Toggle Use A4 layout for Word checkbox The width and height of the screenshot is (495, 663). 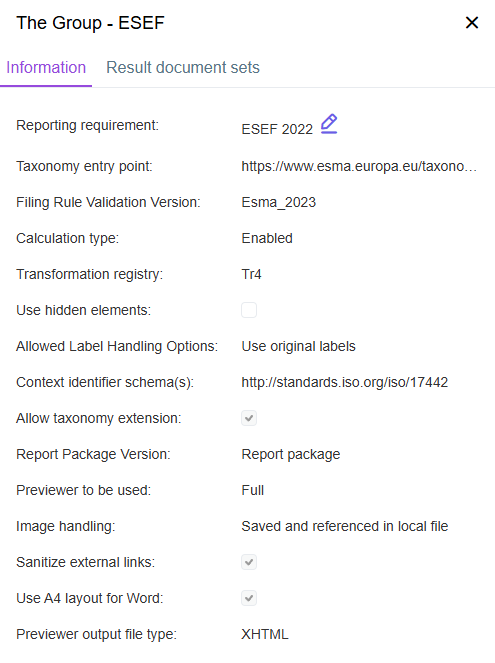(249, 598)
